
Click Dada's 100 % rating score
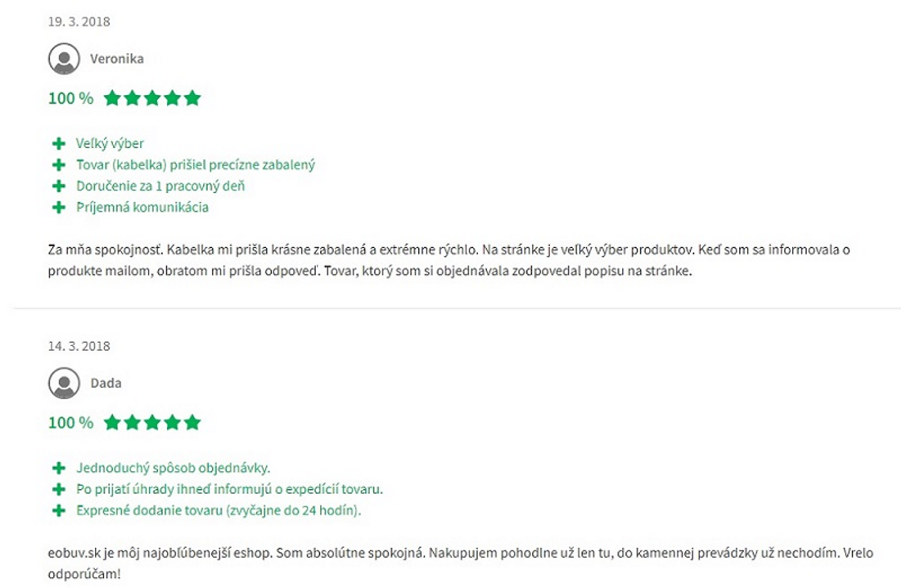[70, 423]
